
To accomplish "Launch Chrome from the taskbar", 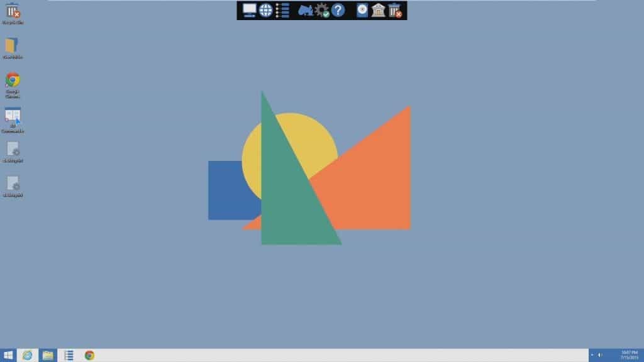I will pos(89,355).
